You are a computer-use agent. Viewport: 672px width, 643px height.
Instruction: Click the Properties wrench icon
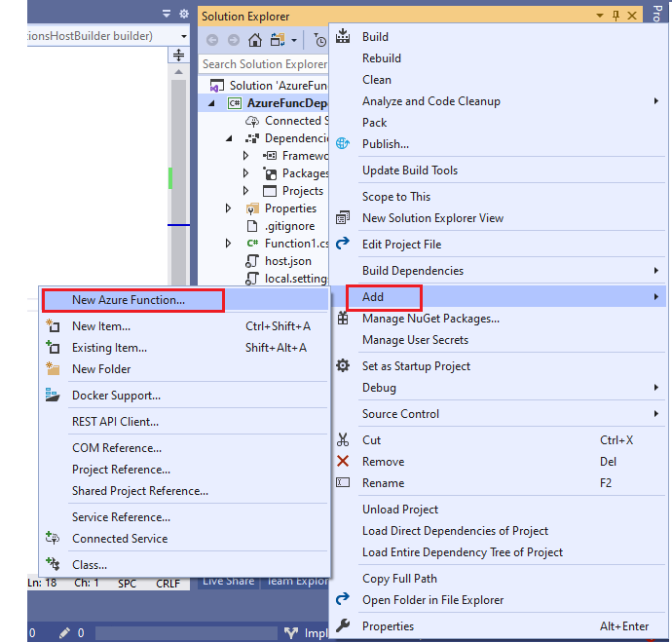[x=343, y=625]
